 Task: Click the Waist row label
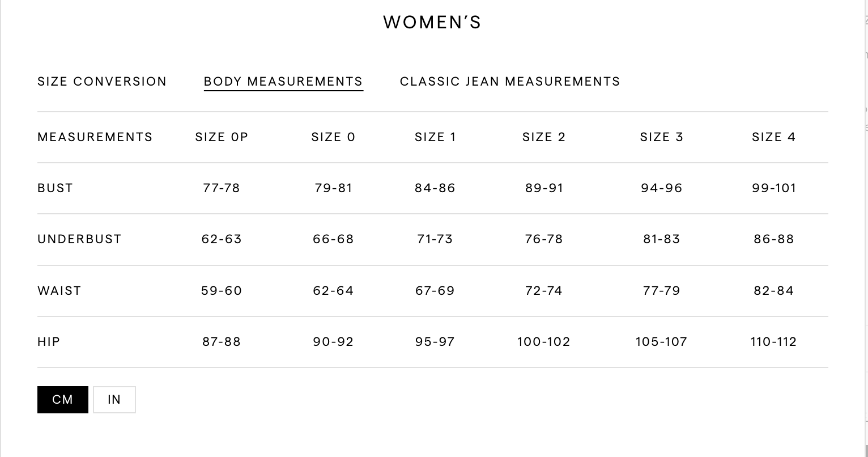(59, 291)
